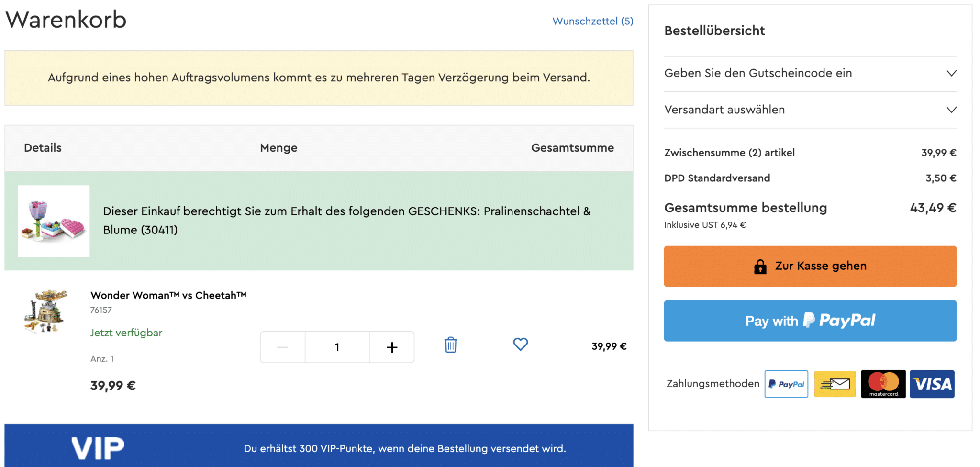Click the VIP points message text
This screenshot has height=467, width=980.
tap(405, 448)
